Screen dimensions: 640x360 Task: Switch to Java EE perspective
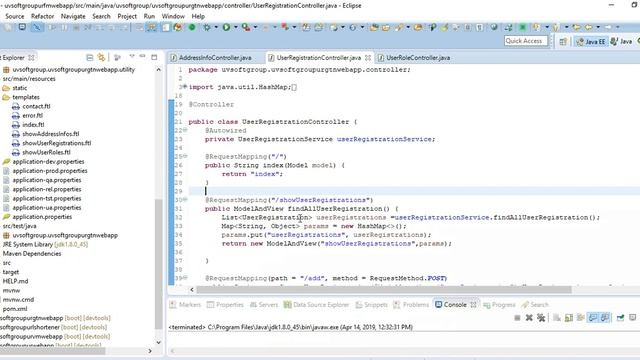click(x=591, y=41)
